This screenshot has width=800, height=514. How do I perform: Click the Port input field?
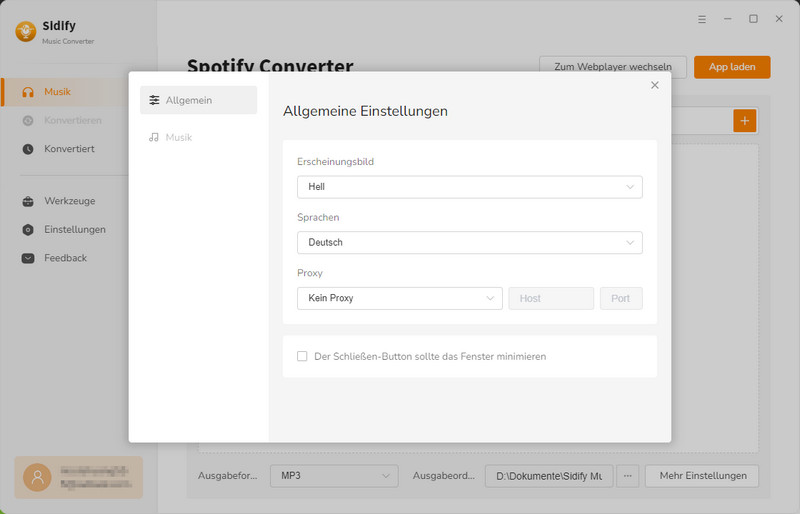coord(621,298)
